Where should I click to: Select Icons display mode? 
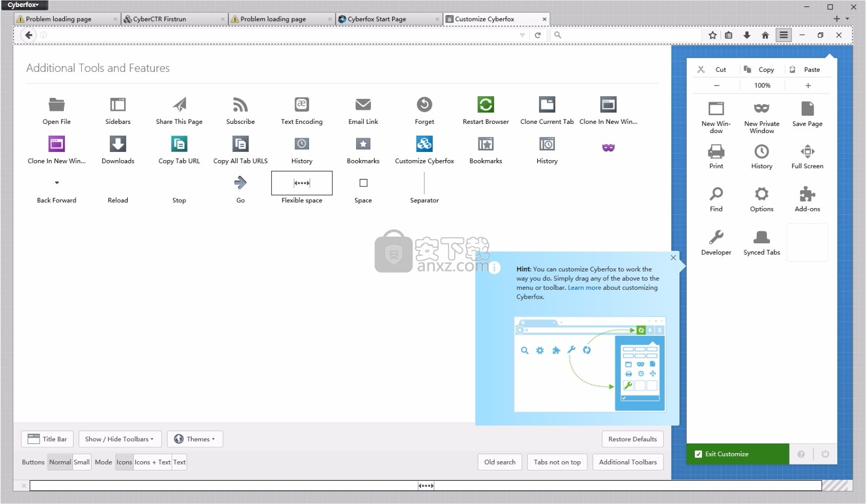point(124,462)
